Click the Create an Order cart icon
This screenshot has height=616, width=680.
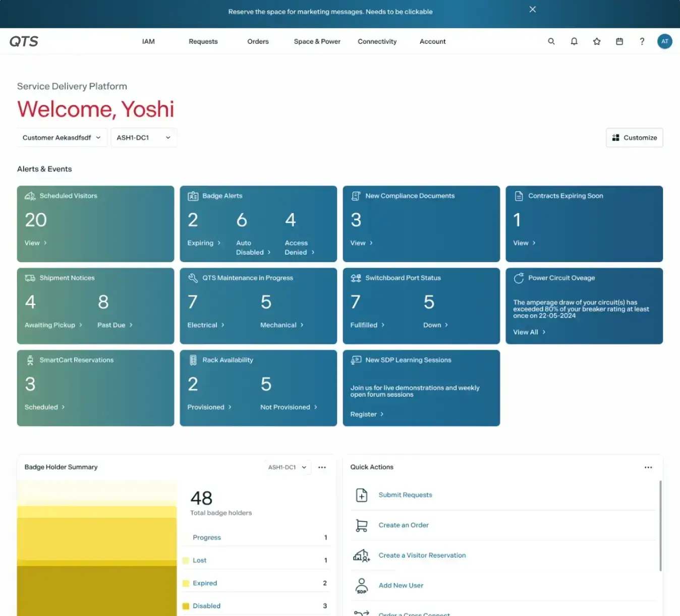[362, 525]
